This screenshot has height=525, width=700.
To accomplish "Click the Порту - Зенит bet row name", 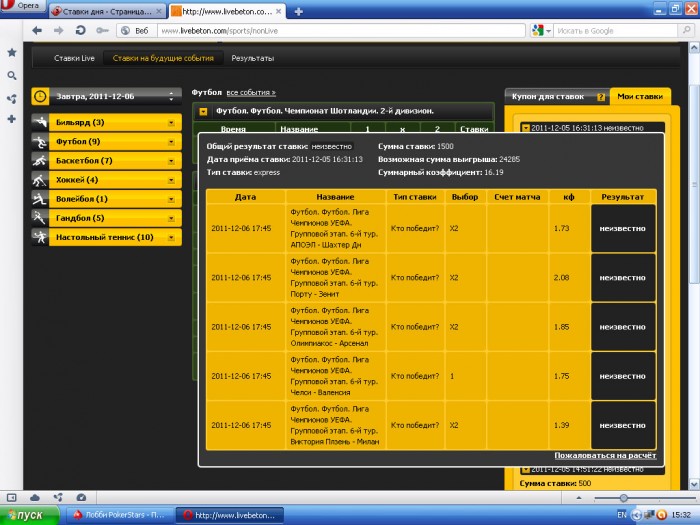I will 314,294.
